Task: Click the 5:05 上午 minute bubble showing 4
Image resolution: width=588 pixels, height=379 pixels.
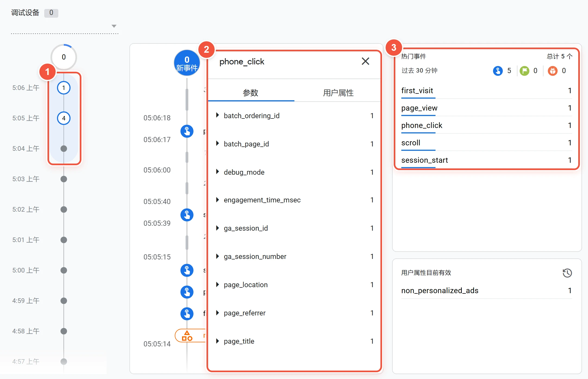Action: point(64,118)
